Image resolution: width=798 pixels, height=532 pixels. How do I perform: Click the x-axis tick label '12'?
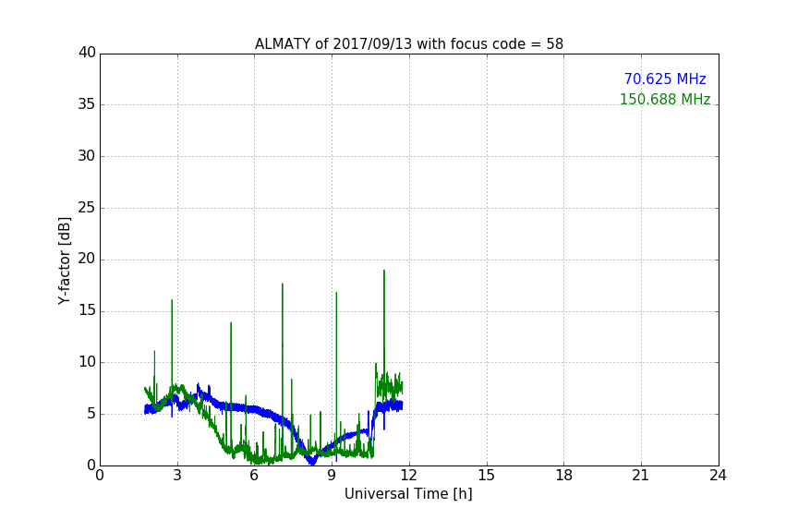[408, 475]
